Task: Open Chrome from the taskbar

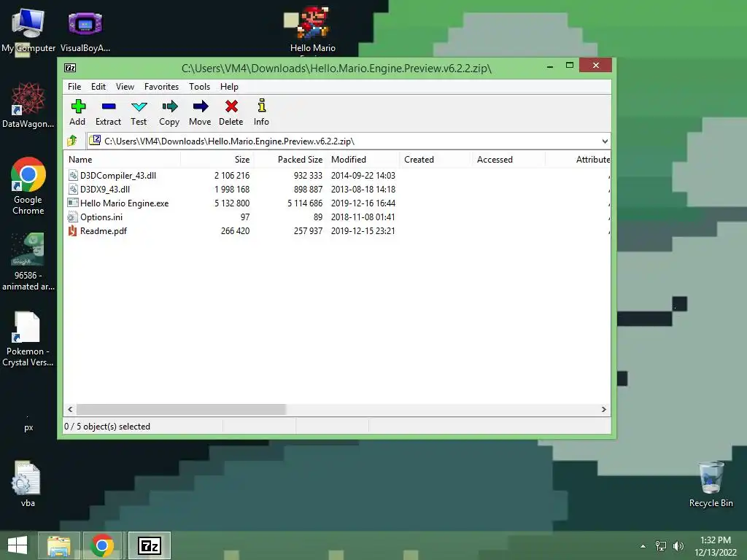Action: pyautogui.click(x=101, y=545)
